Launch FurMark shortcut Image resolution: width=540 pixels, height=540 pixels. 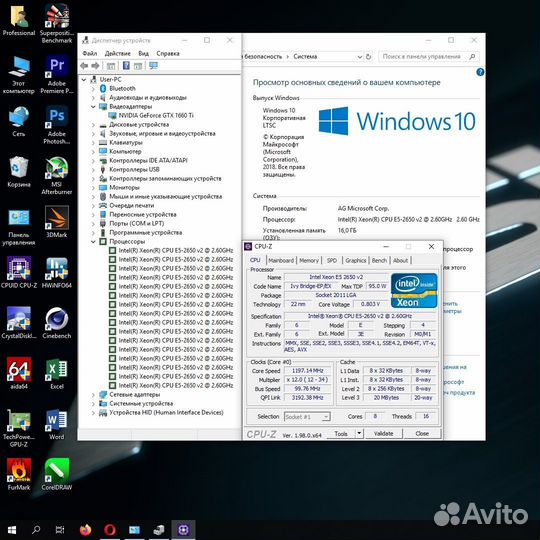(19, 474)
